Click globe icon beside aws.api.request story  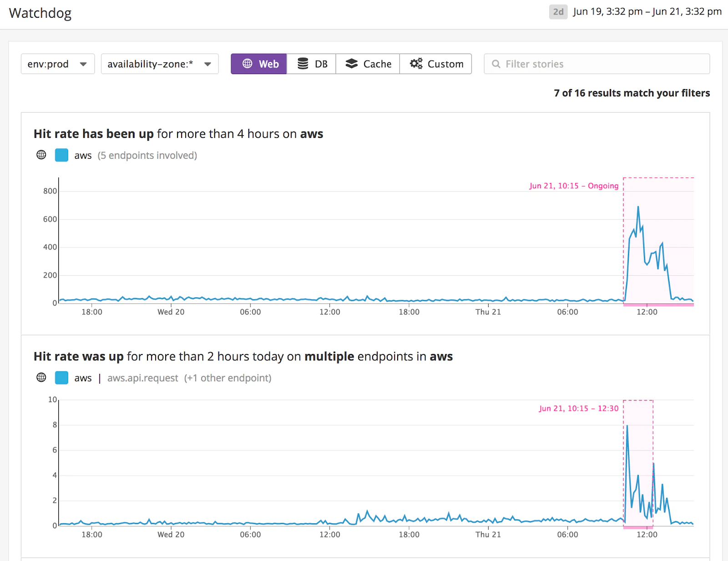coord(41,378)
